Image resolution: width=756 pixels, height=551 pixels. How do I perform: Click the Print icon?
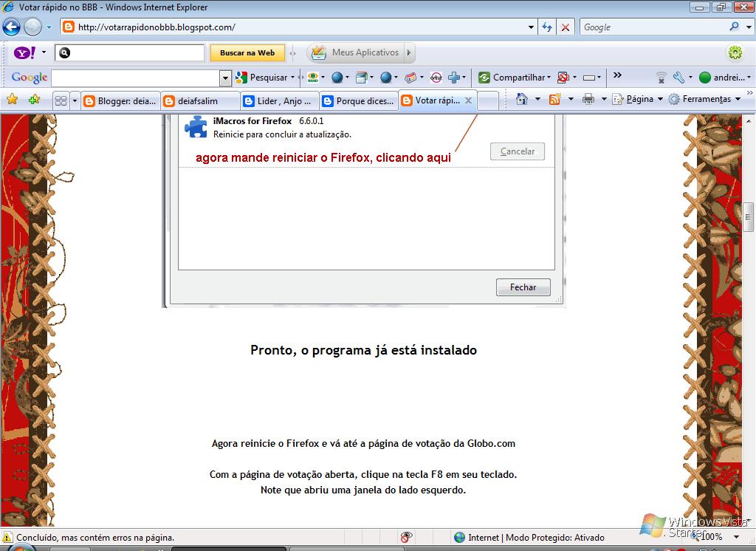[588, 100]
